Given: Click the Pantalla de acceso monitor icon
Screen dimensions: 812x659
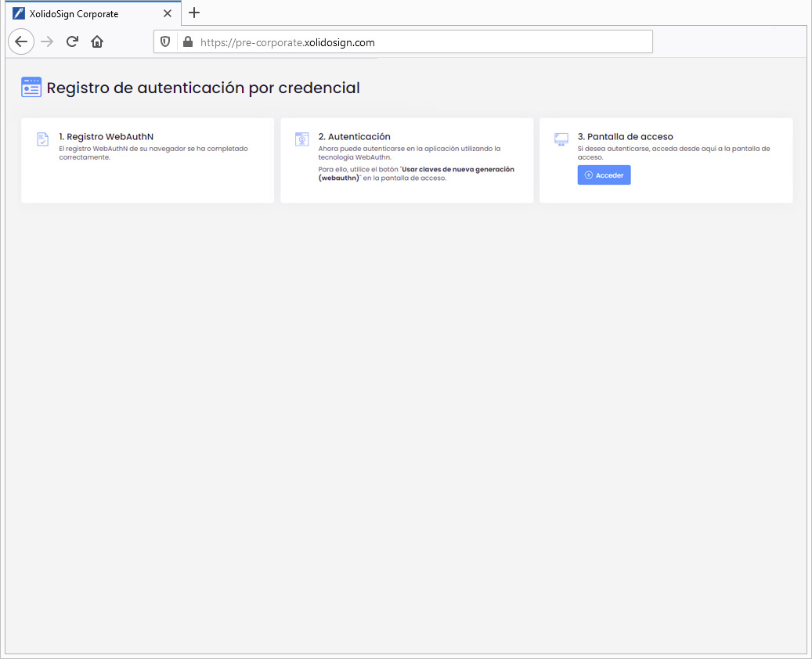Looking at the screenshot, I should point(561,139).
